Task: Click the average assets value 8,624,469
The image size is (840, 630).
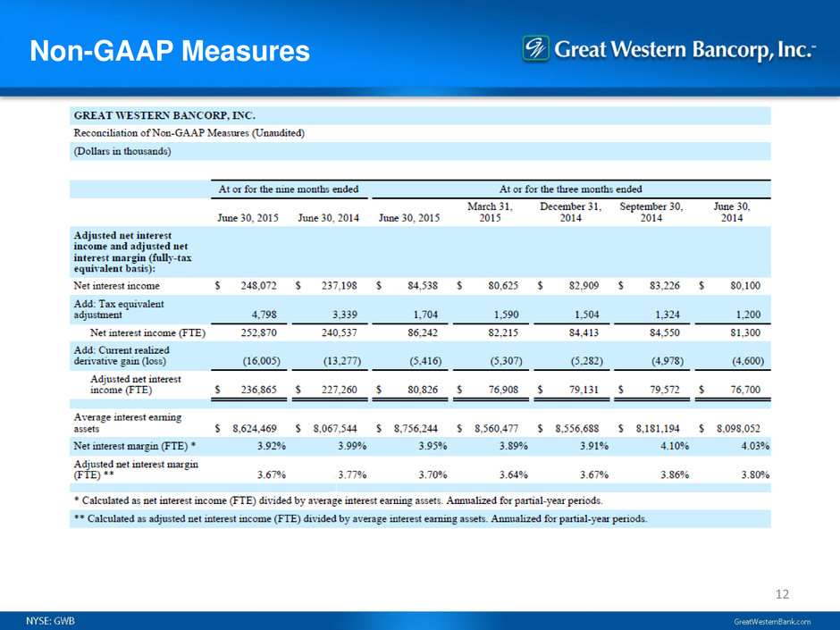Action: 255,429
